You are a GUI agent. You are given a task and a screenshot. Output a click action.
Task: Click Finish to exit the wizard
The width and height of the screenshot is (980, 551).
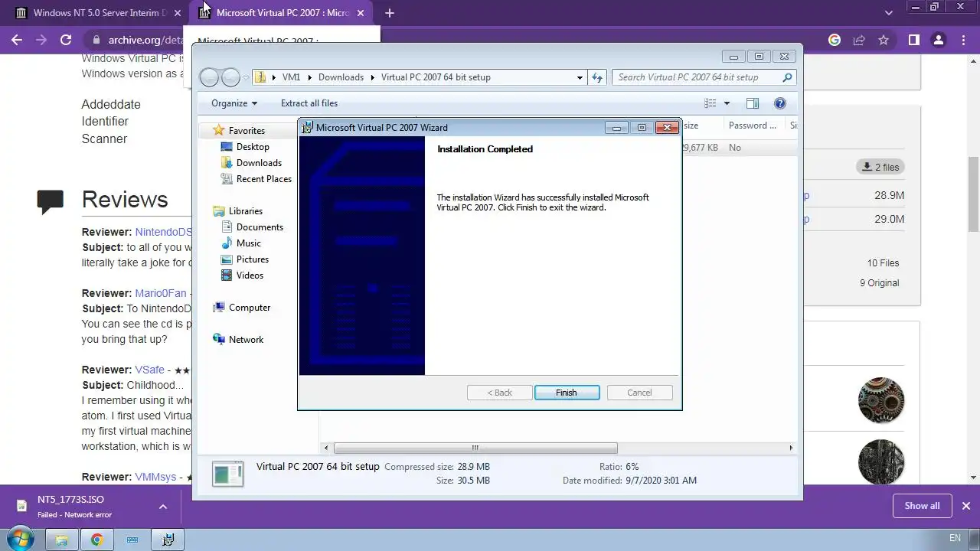pyautogui.click(x=567, y=393)
